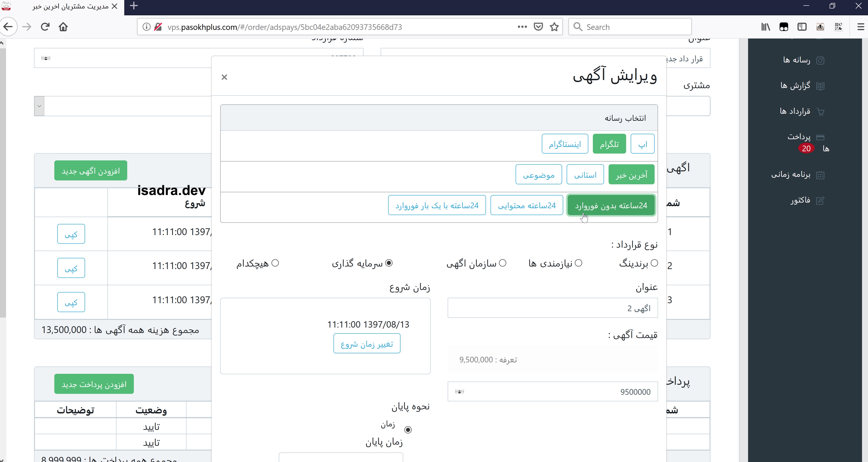Image resolution: width=868 pixels, height=462 pixels.
Task: Choose the آخرین خبر channel
Action: point(631,175)
